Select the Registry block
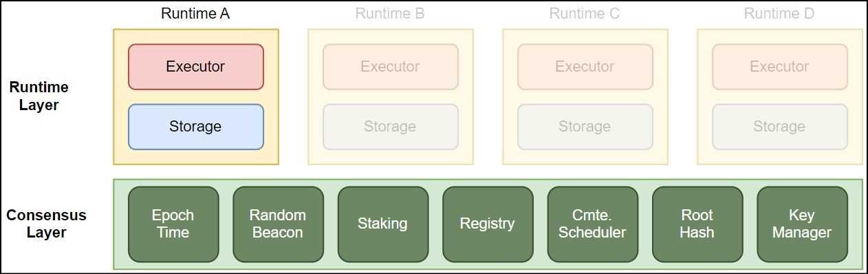 (488, 224)
